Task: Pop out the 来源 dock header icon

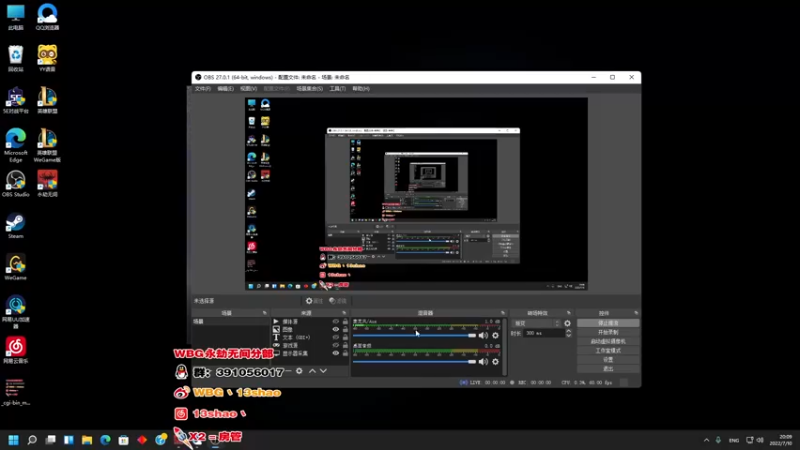Action: [x=344, y=313]
